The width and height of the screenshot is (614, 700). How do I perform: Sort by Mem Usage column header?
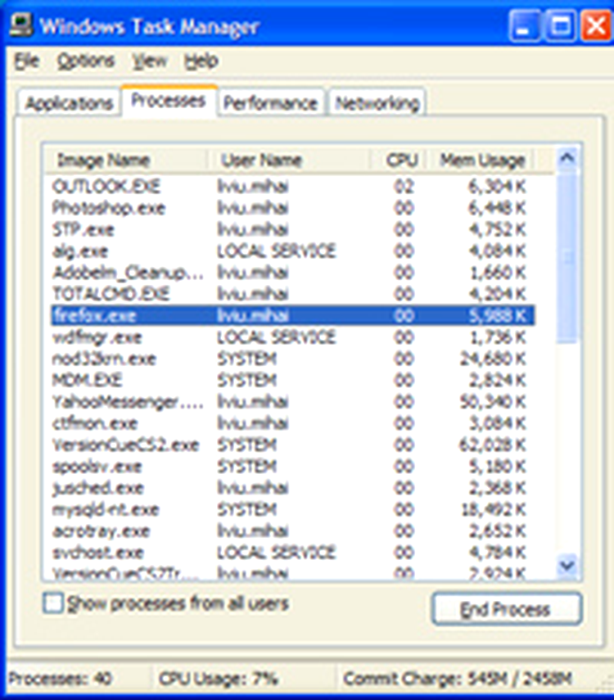481,160
